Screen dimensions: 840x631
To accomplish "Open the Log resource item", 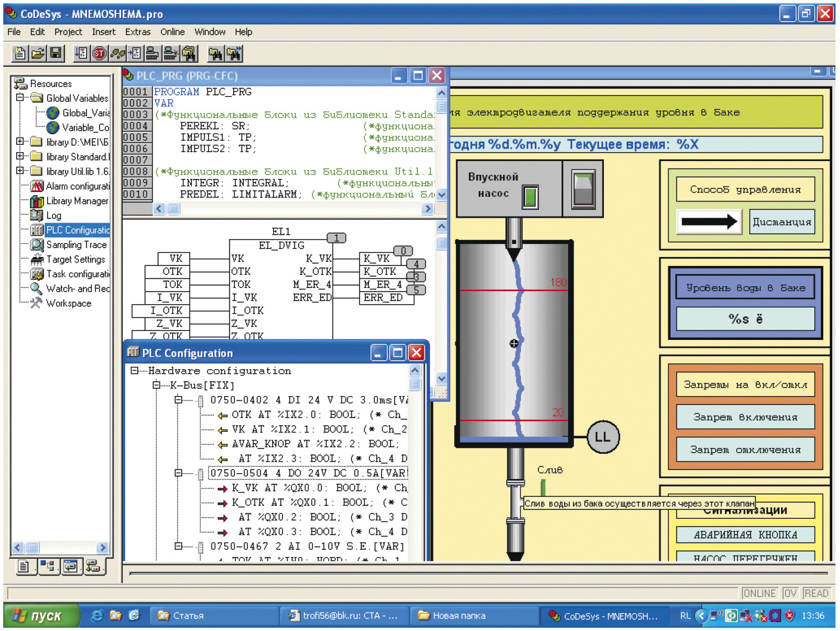I will pyautogui.click(x=46, y=215).
